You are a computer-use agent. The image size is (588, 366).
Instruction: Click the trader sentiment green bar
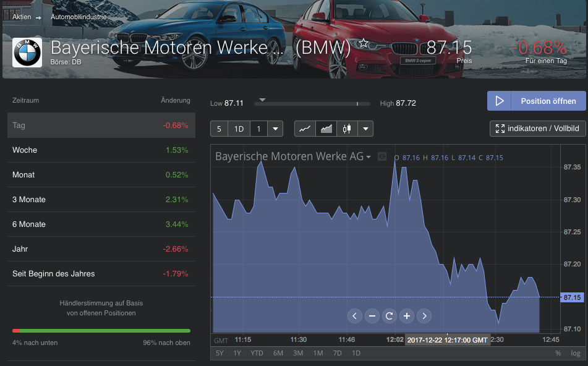coord(105,331)
